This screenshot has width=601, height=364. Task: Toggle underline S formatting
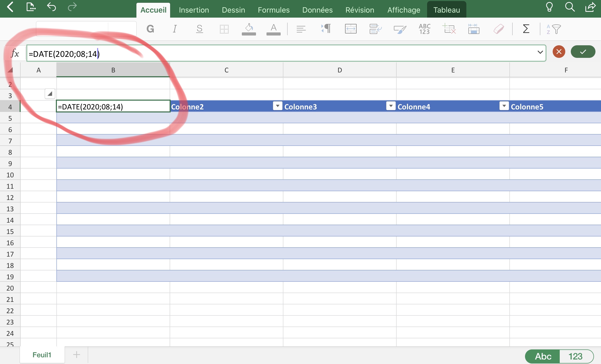pyautogui.click(x=199, y=29)
